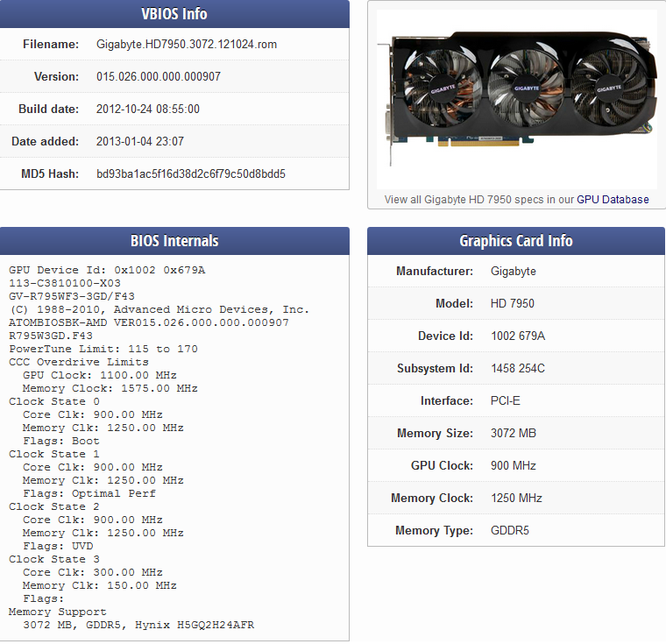Click the Memory Type: label

[434, 531]
